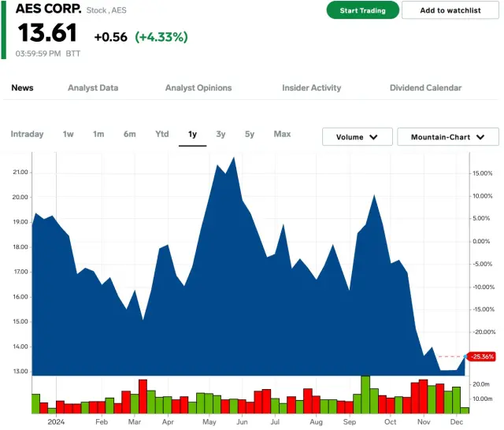Switch chart range to 1m
The image size is (504, 430).
98,134
